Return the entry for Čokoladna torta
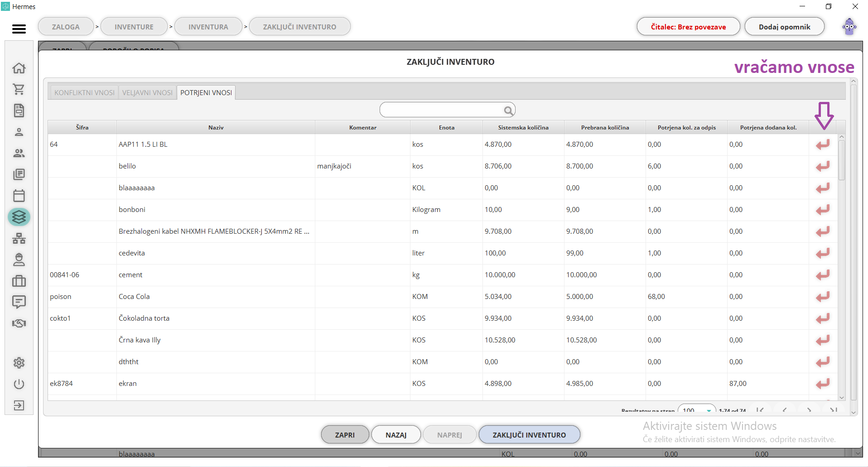This screenshot has height=467, width=868. tap(823, 318)
